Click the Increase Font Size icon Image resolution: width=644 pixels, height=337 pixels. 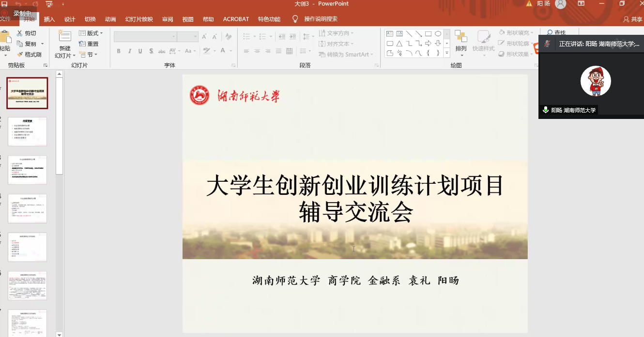pyautogui.click(x=204, y=37)
